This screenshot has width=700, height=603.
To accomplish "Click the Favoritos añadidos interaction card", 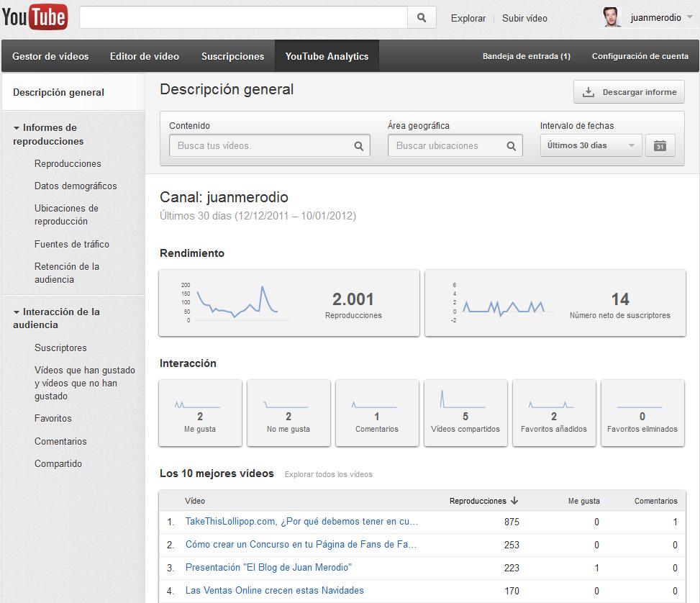I will pyautogui.click(x=554, y=413).
